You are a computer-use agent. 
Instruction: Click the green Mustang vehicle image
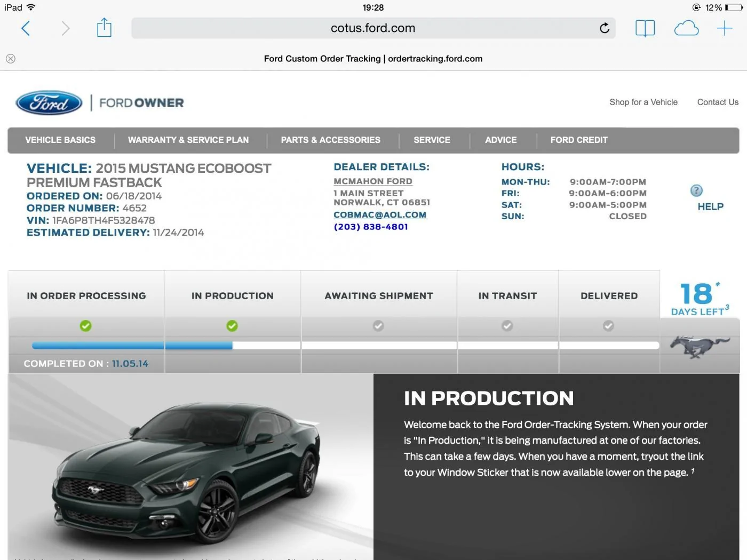(188, 475)
